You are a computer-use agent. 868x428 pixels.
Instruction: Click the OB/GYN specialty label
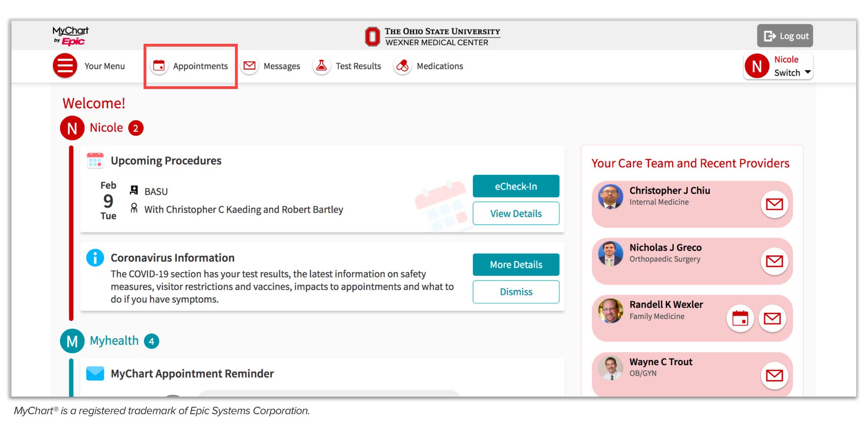point(643,373)
